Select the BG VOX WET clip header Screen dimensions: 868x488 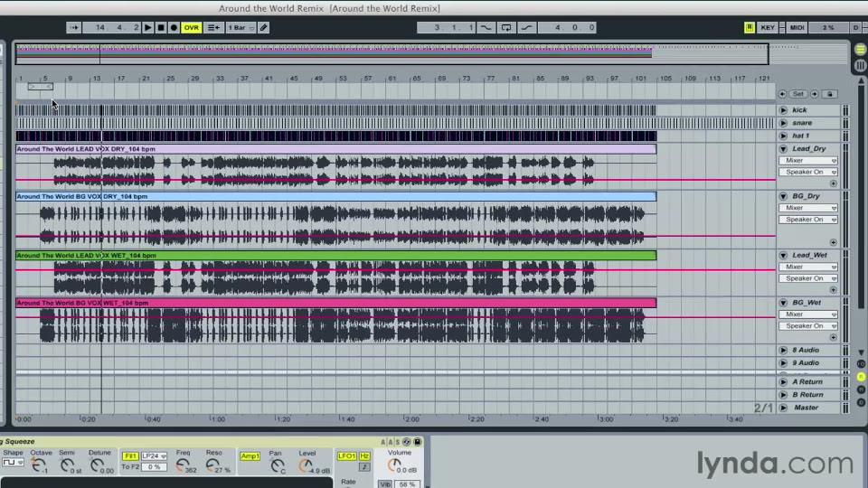pos(335,304)
